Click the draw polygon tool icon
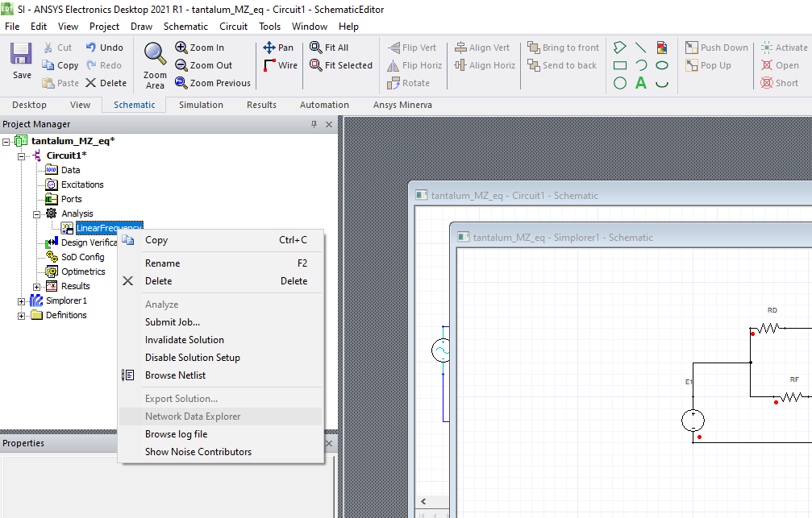812x518 pixels. pyautogui.click(x=620, y=48)
